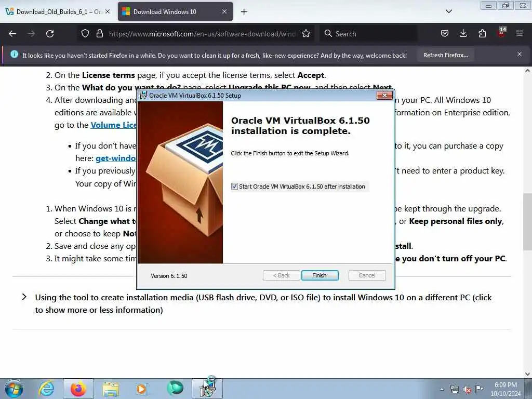Click the VirtualBox box artwork in wizard

(180, 182)
